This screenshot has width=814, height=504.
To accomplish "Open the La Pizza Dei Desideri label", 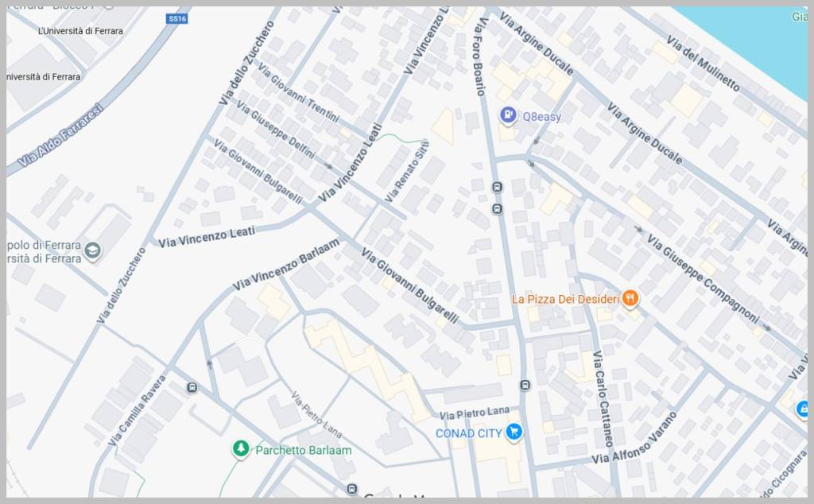I will (565, 299).
